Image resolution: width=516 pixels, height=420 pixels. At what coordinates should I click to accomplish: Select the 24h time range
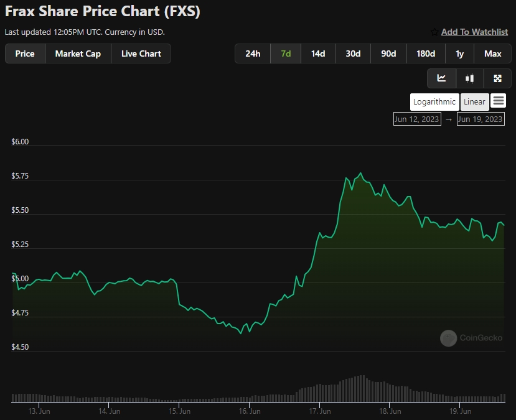tap(253, 54)
